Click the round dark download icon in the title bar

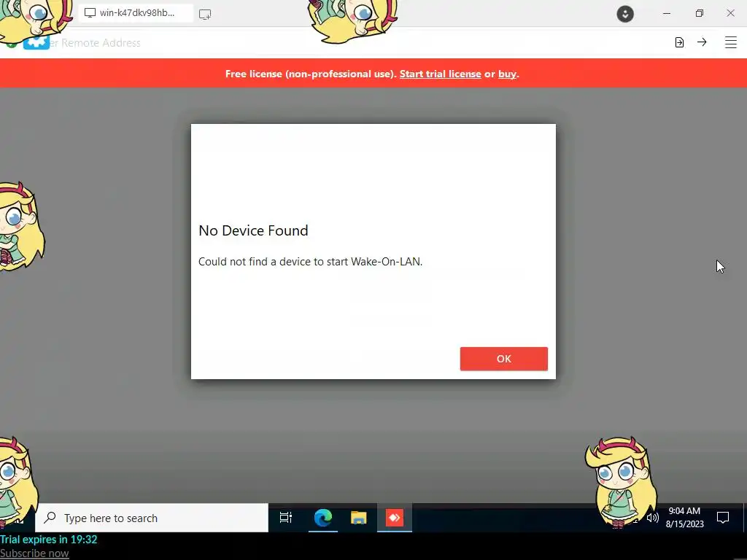(x=625, y=14)
